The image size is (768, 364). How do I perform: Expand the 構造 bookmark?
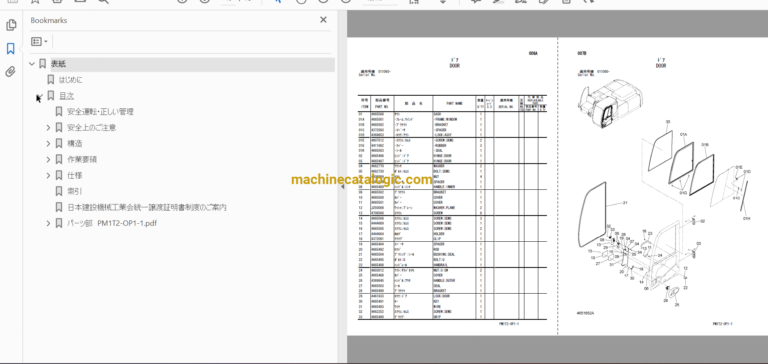[x=48, y=144]
